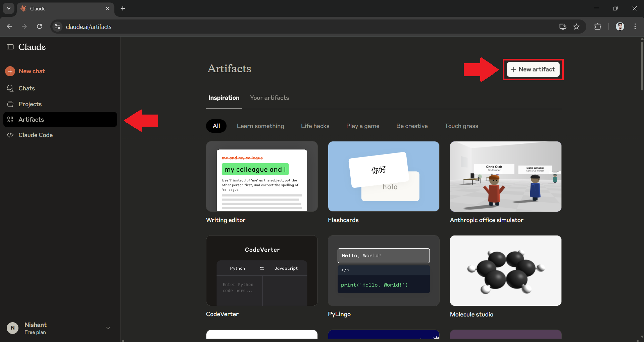Filter by Touch grass
The width and height of the screenshot is (644, 342).
tap(461, 126)
